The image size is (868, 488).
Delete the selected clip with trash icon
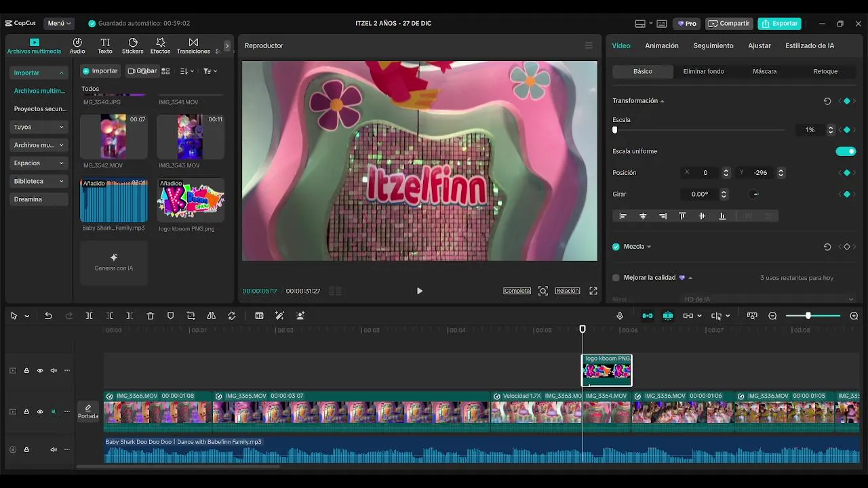(x=151, y=316)
